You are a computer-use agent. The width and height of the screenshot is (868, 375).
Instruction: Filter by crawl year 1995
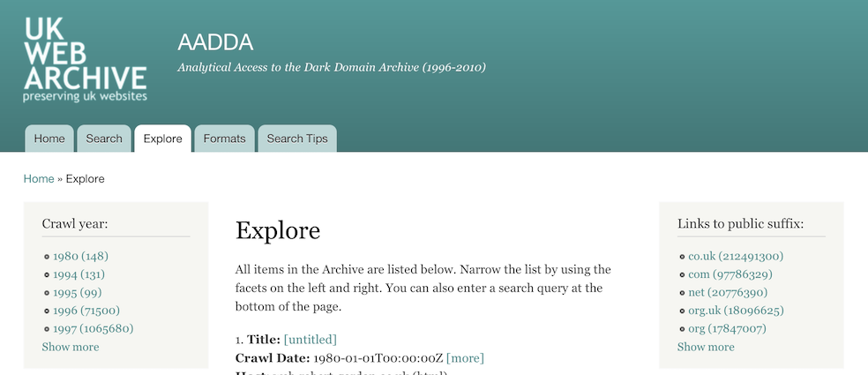[78, 293]
